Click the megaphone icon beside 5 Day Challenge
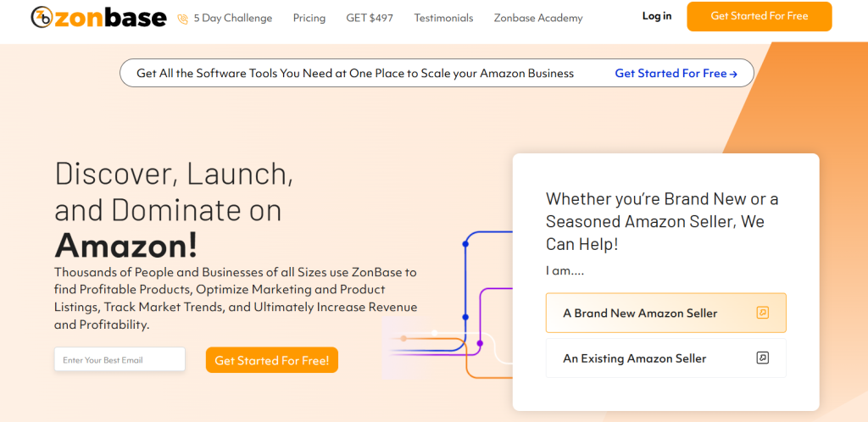 click(183, 19)
